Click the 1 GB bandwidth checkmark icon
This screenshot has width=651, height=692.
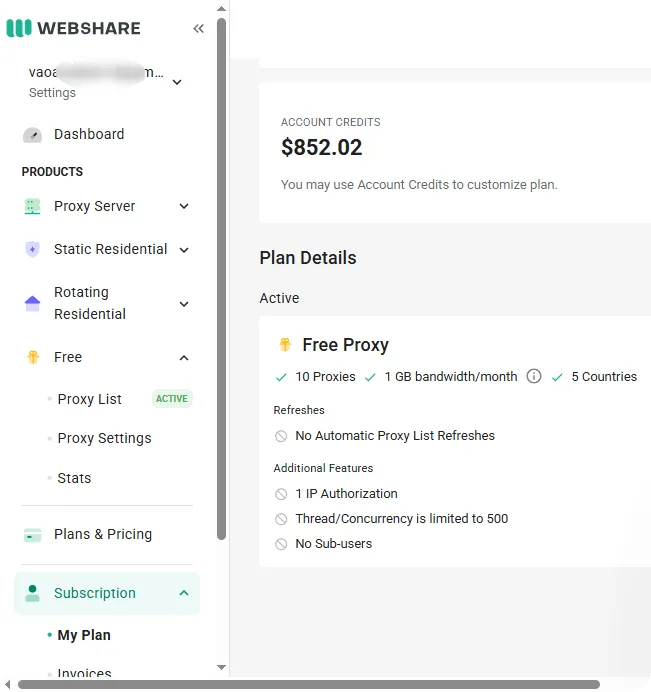pos(370,377)
